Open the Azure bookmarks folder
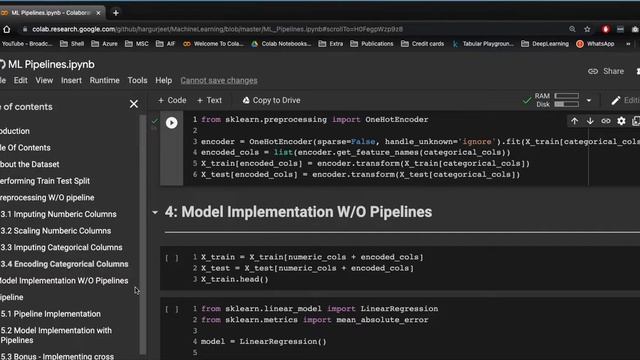The image size is (640, 360). coord(104,44)
